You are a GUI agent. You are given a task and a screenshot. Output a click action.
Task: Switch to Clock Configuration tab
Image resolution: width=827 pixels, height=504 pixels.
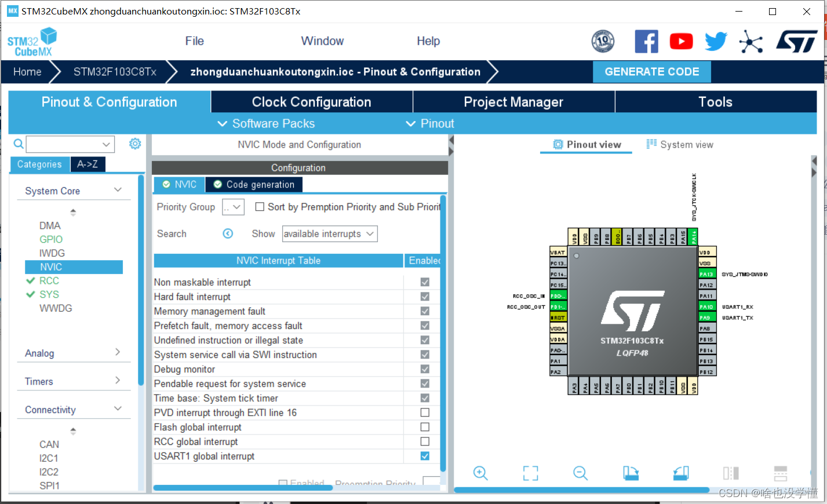pyautogui.click(x=312, y=102)
